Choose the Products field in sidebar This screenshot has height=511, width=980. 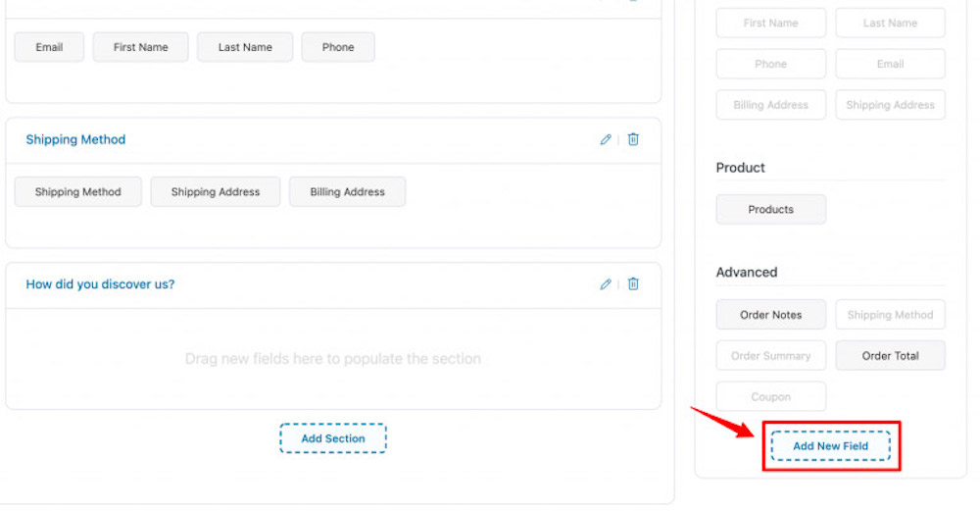pos(770,210)
